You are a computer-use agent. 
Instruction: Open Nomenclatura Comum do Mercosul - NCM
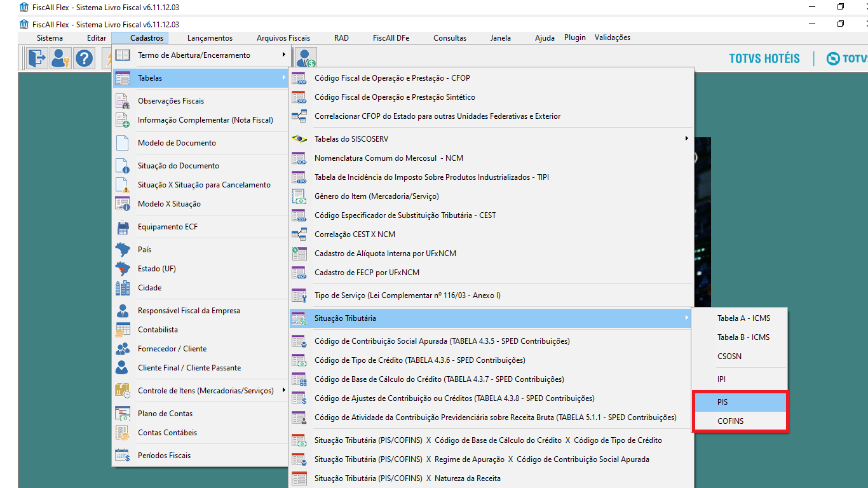pos(491,158)
